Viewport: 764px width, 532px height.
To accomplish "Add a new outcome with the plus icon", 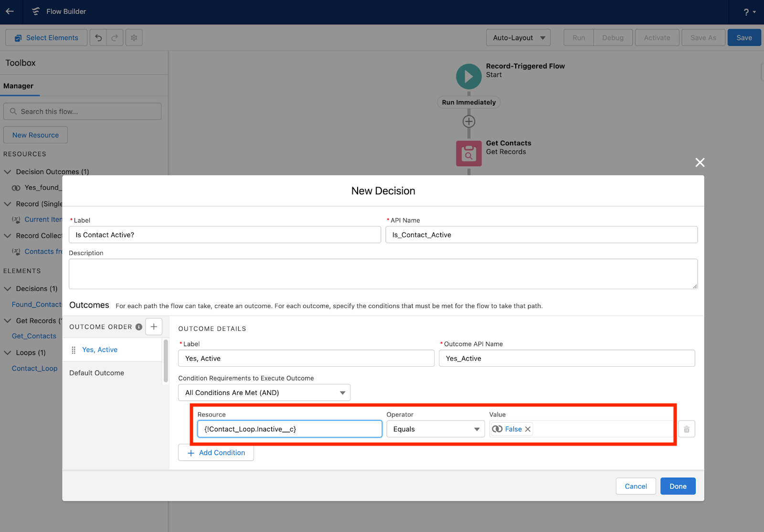I will [x=153, y=327].
